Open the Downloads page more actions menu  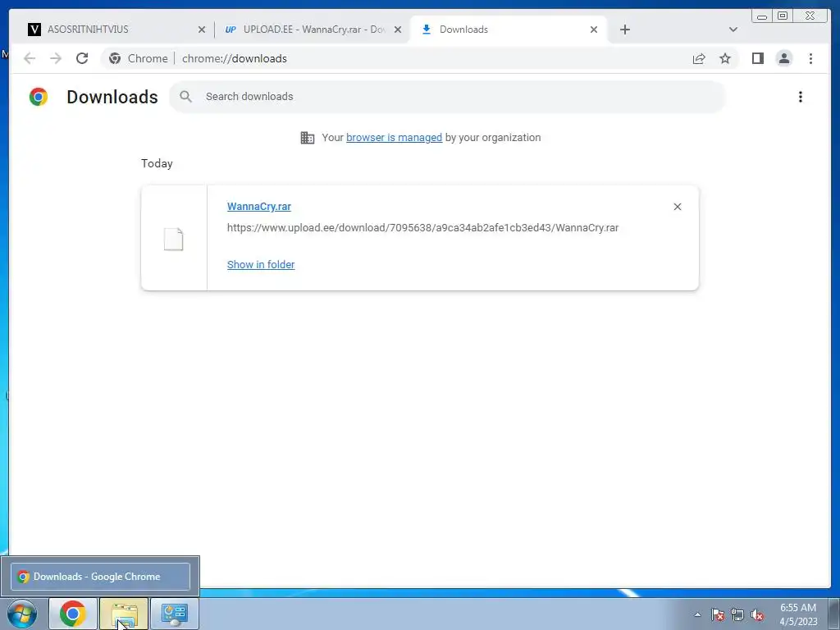[x=801, y=97]
